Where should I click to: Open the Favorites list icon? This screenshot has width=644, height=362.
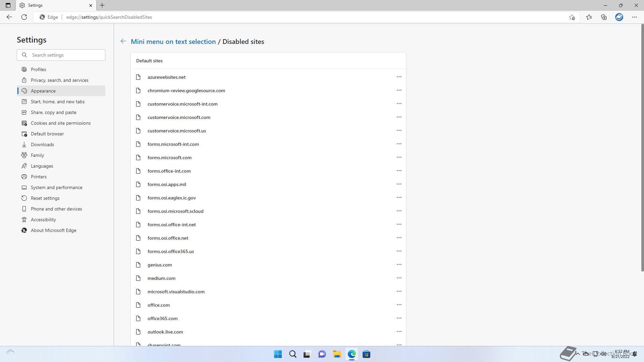click(589, 17)
